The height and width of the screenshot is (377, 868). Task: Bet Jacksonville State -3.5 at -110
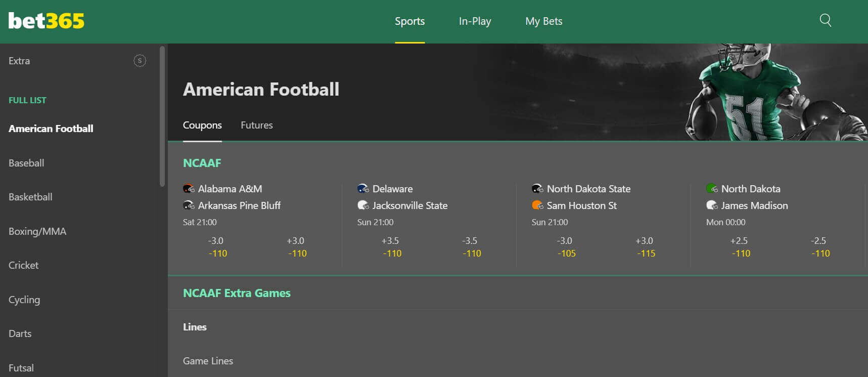(472, 247)
